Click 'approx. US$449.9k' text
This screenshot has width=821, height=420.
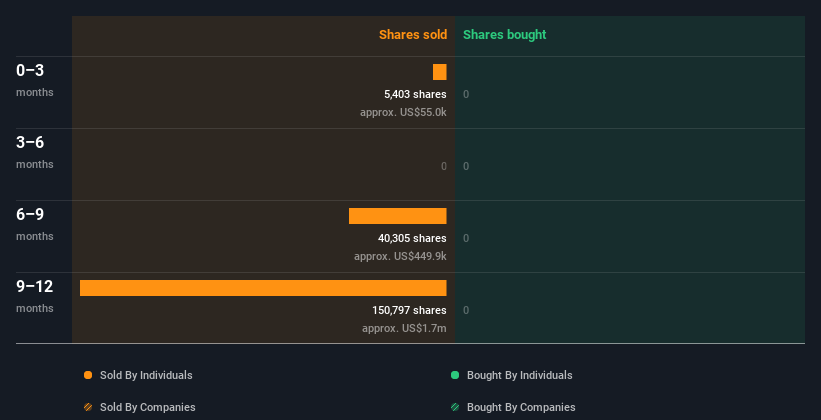pyautogui.click(x=400, y=256)
